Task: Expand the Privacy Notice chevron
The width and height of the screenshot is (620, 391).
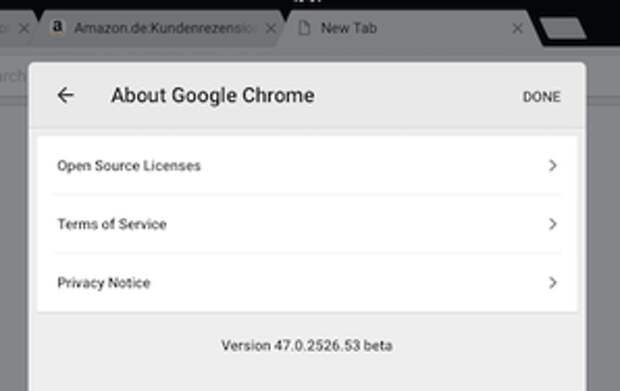Action: tap(552, 282)
